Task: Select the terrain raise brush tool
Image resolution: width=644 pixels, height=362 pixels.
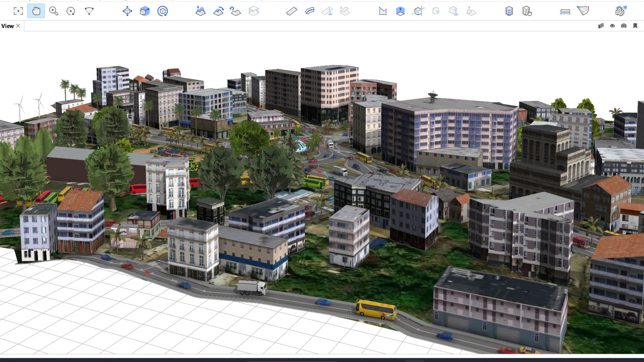Action: pyautogui.click(x=200, y=11)
